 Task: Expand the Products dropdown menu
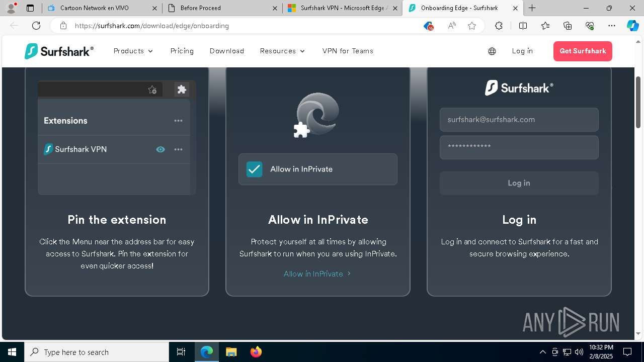tap(133, 51)
